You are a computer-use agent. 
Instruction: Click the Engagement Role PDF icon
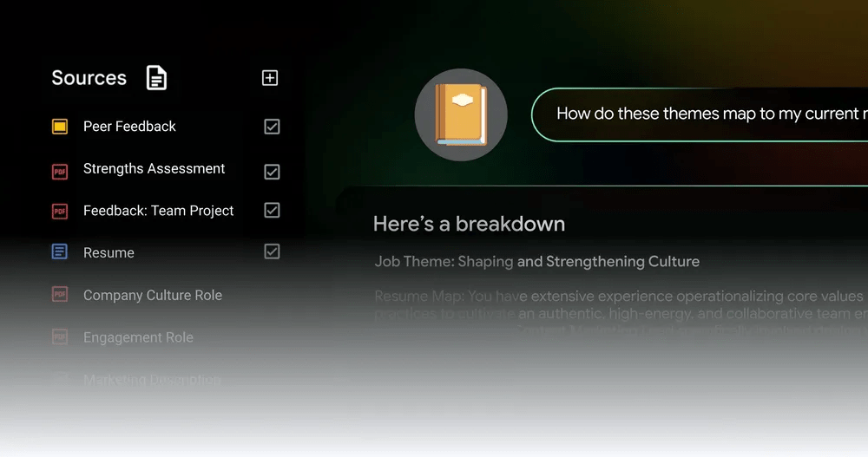point(60,336)
